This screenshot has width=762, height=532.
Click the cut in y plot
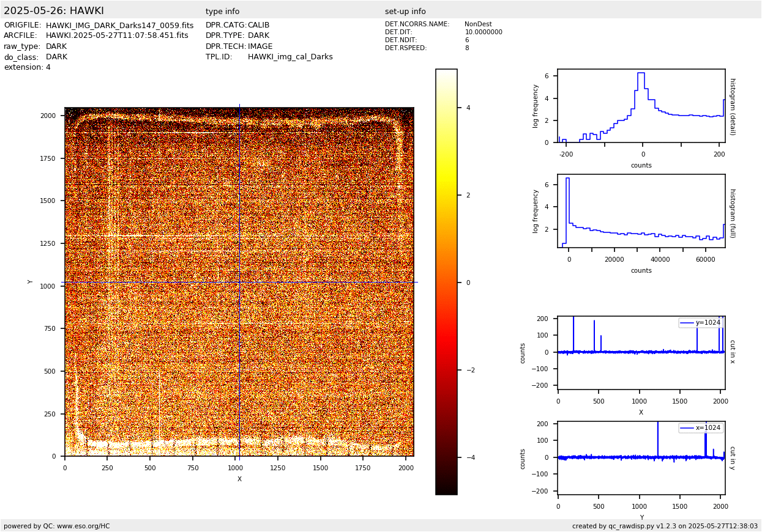click(641, 457)
